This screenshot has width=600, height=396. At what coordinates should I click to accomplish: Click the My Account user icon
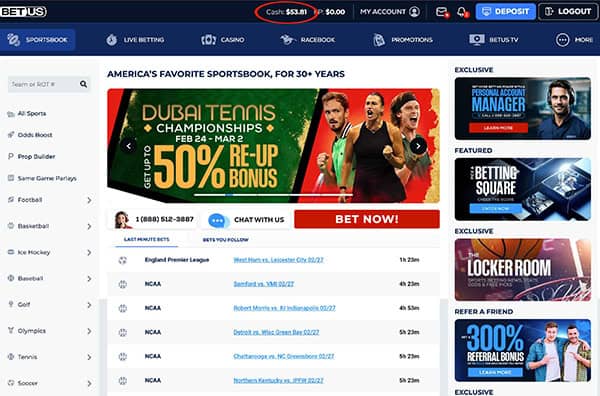(x=414, y=12)
